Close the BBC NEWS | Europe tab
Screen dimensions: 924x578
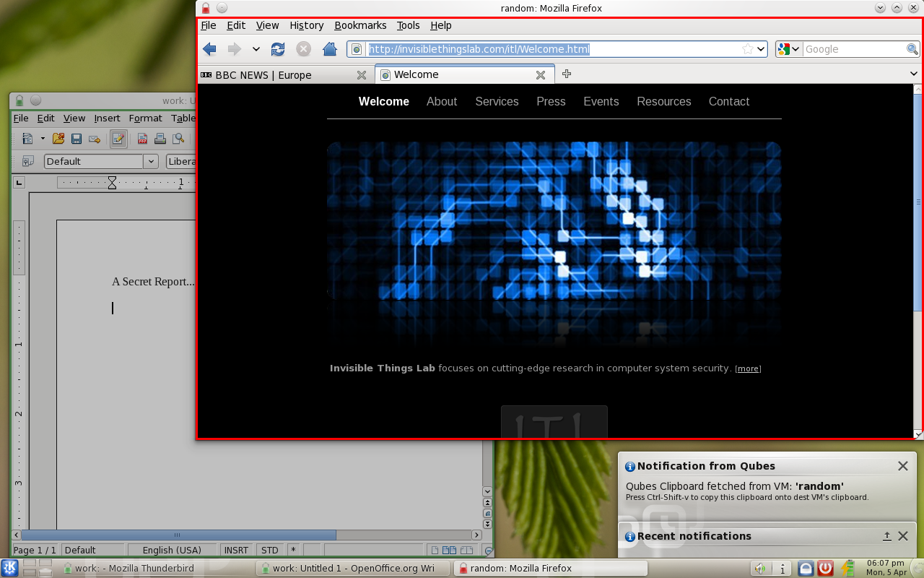pos(362,75)
